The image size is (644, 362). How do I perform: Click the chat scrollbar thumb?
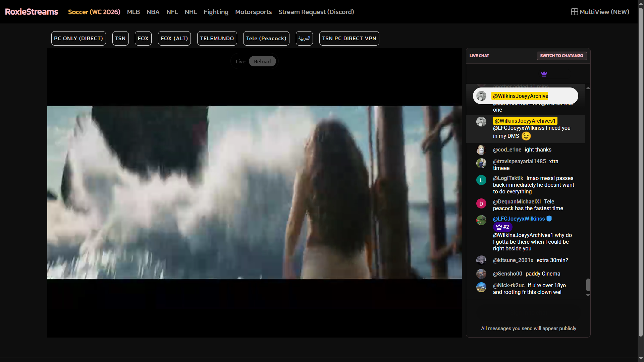(x=588, y=285)
